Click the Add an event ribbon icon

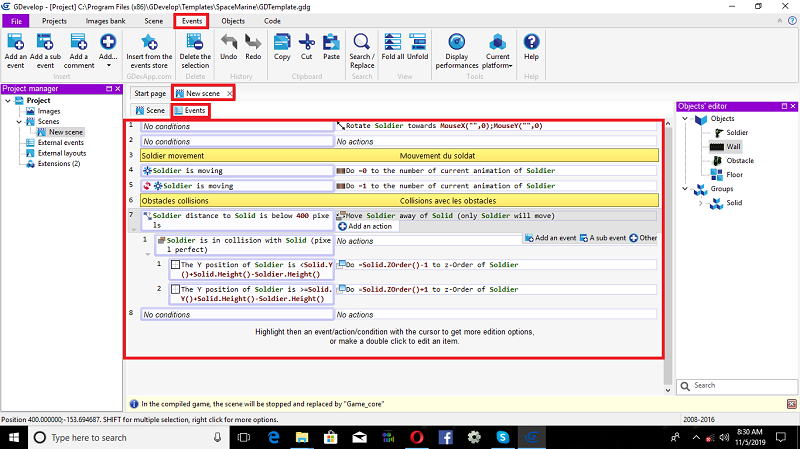coord(16,43)
